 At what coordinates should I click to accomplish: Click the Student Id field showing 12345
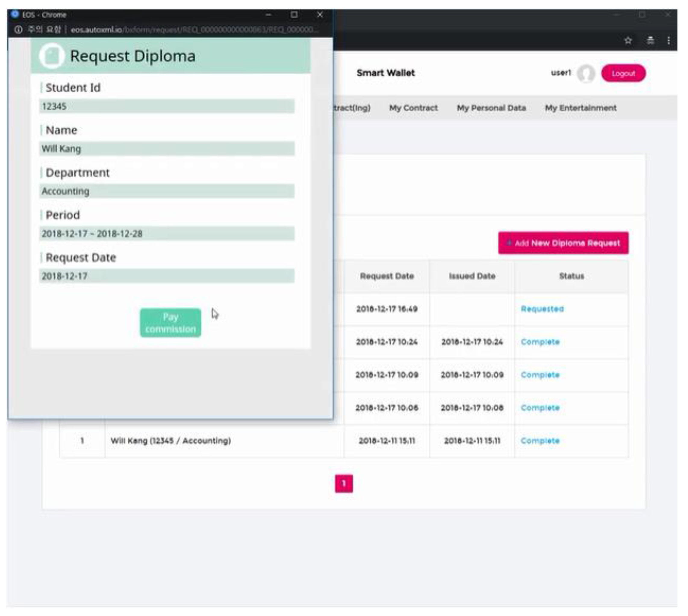click(x=167, y=107)
